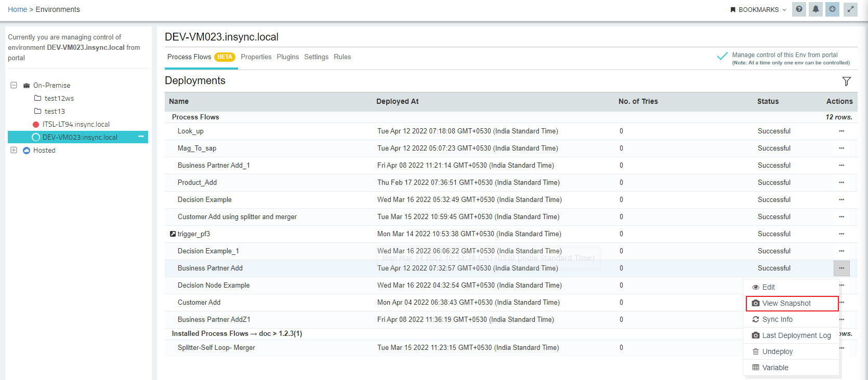868x380 pixels.
Task: Open more options on DEV-VM023.insync.local node
Action: (x=141, y=137)
